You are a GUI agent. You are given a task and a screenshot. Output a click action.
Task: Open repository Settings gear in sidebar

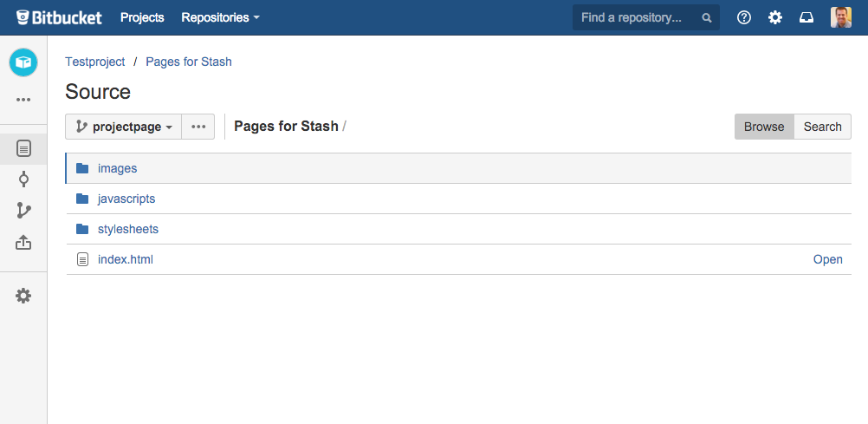point(23,296)
